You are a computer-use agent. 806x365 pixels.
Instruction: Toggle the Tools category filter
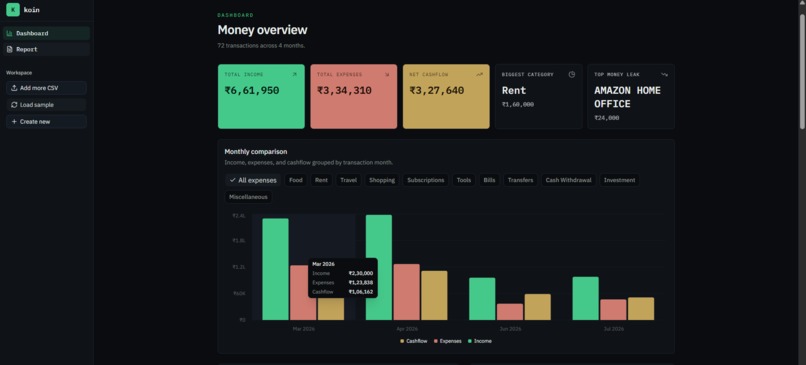(464, 180)
